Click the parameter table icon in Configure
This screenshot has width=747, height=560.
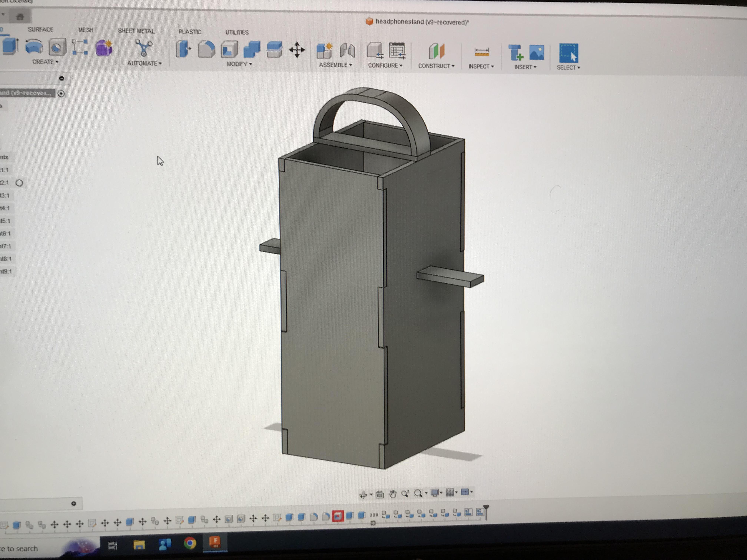(397, 51)
